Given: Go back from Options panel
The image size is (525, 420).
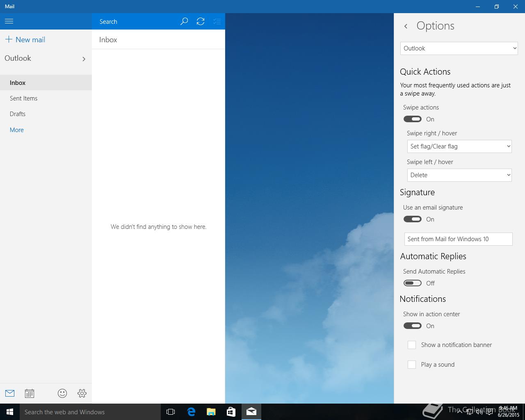Looking at the screenshot, I should click(406, 26).
